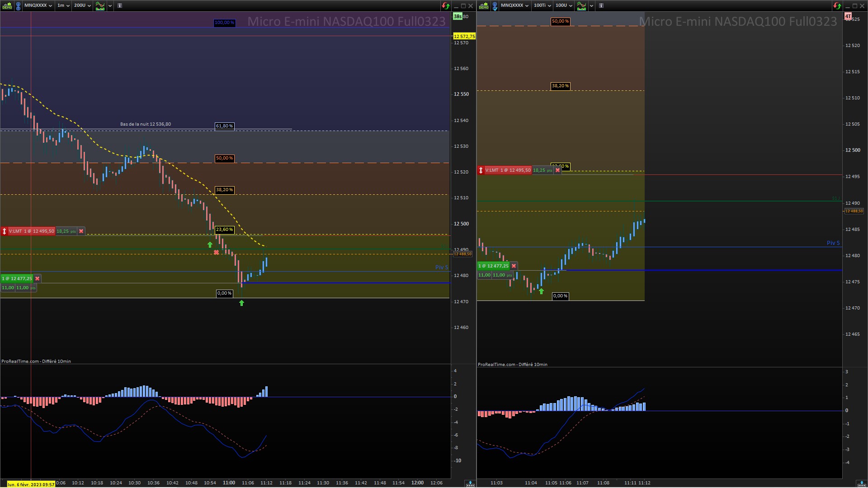Screen dimensions: 868x488
Task: Cancel the V:LMT 12 495,50 order in right chart
Action: pos(557,170)
